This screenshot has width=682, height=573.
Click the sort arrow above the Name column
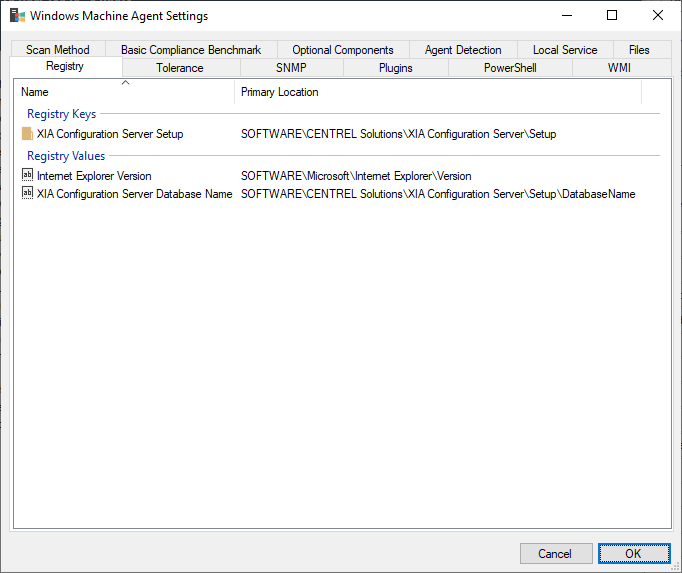tap(125, 82)
